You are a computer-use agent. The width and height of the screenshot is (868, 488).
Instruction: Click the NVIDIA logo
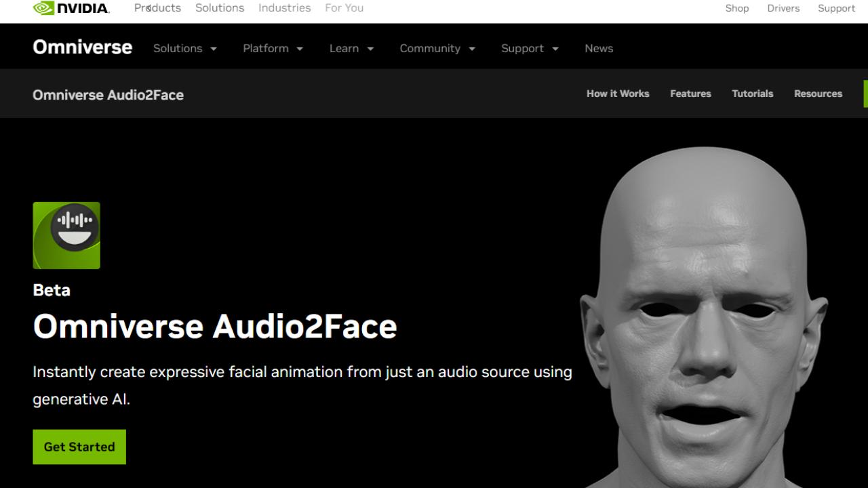71,8
